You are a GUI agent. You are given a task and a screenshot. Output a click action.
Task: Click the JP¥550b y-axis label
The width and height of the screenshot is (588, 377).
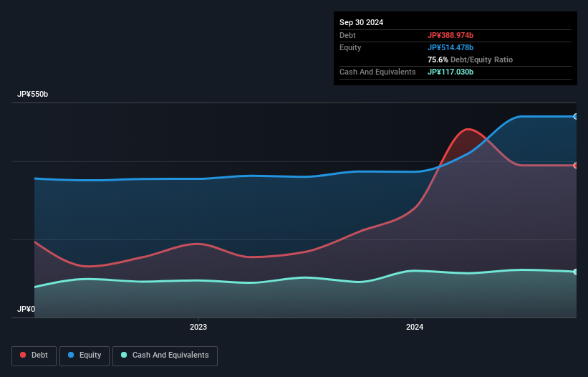tap(33, 94)
